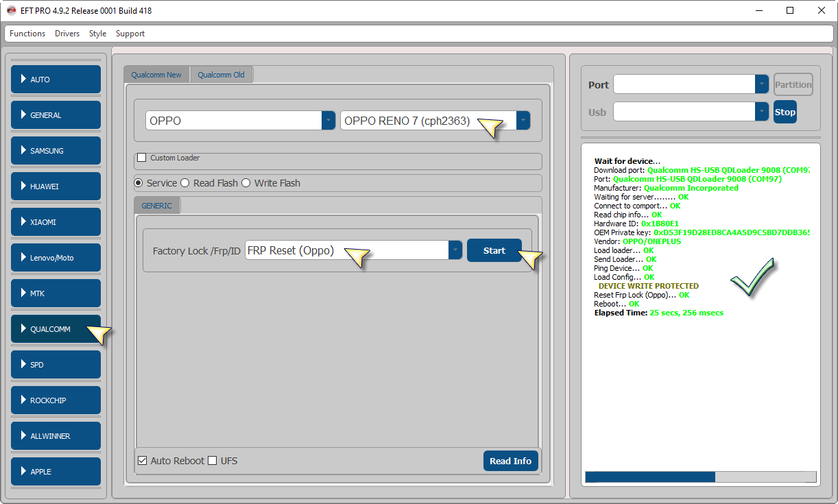Image resolution: width=838 pixels, height=504 pixels.
Task: Open the Support menu
Action: pyautogui.click(x=130, y=34)
